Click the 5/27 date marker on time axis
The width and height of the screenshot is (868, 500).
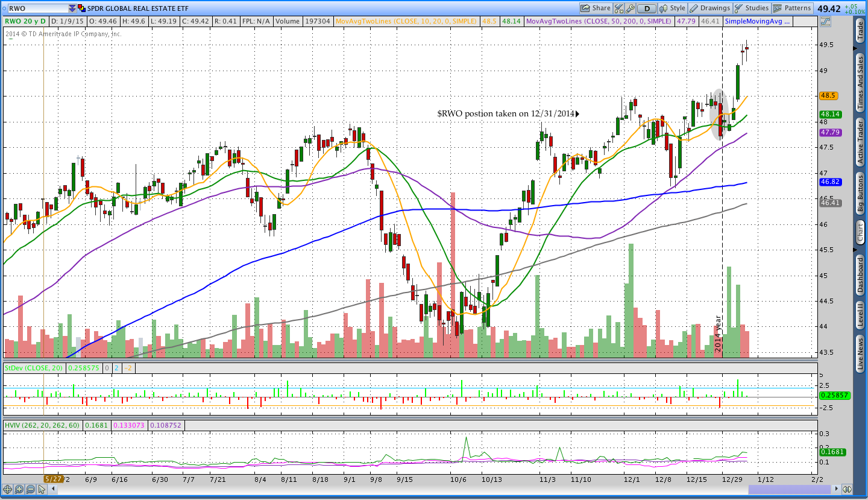coord(54,478)
